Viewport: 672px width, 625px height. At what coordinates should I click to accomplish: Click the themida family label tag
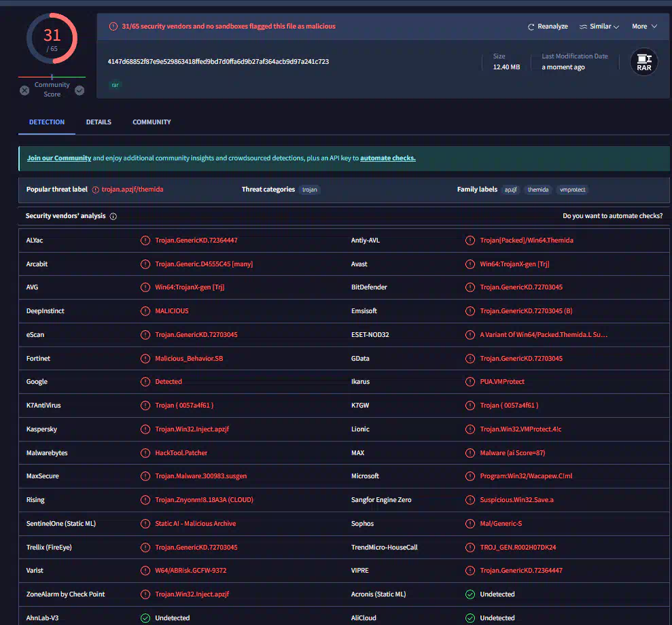click(537, 190)
